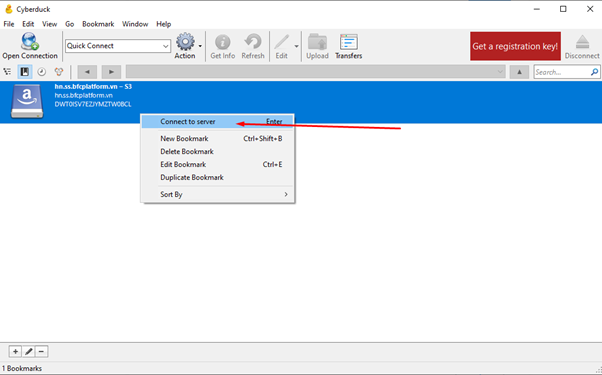This screenshot has width=602, height=375.
Task: Click the Cyberduck duck title icon
Action: pos(8,9)
